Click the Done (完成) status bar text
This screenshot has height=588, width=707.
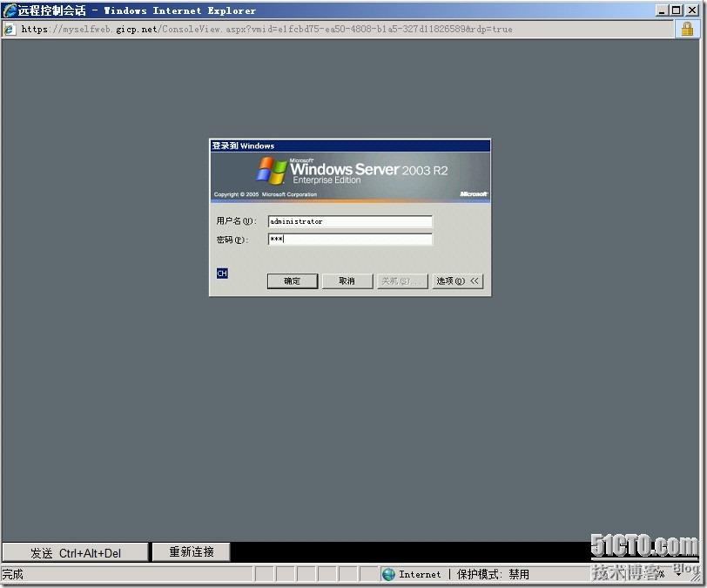12,574
